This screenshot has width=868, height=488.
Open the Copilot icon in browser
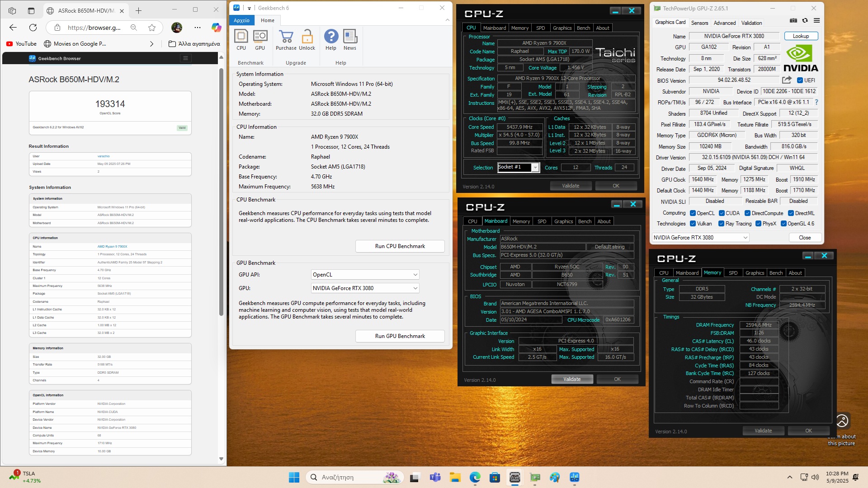pyautogui.click(x=216, y=28)
